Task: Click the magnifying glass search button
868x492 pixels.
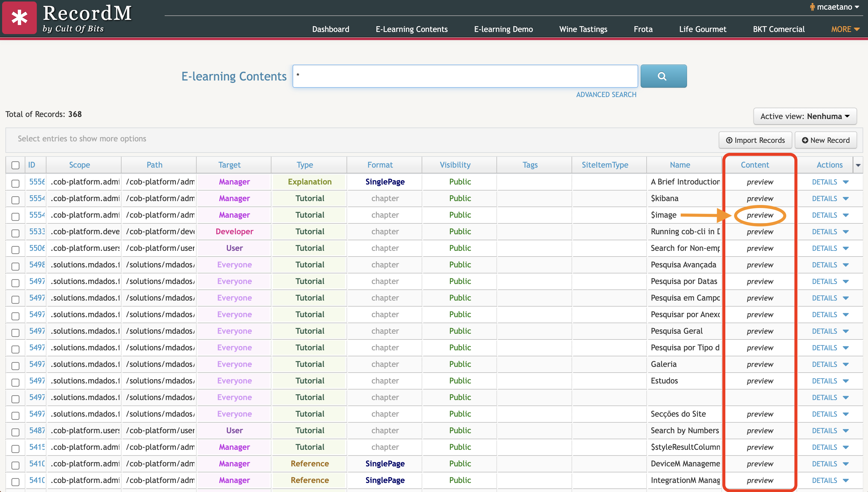Action: 663,76
